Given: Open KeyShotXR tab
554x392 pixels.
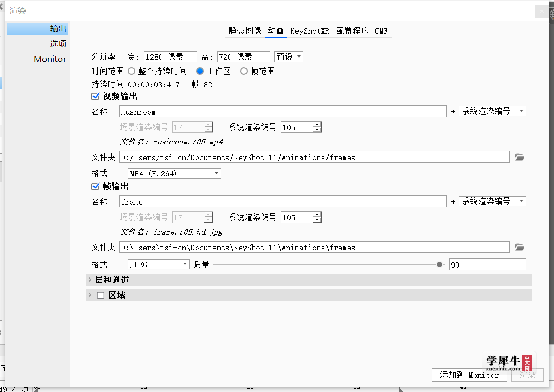Looking at the screenshot, I should point(310,31).
